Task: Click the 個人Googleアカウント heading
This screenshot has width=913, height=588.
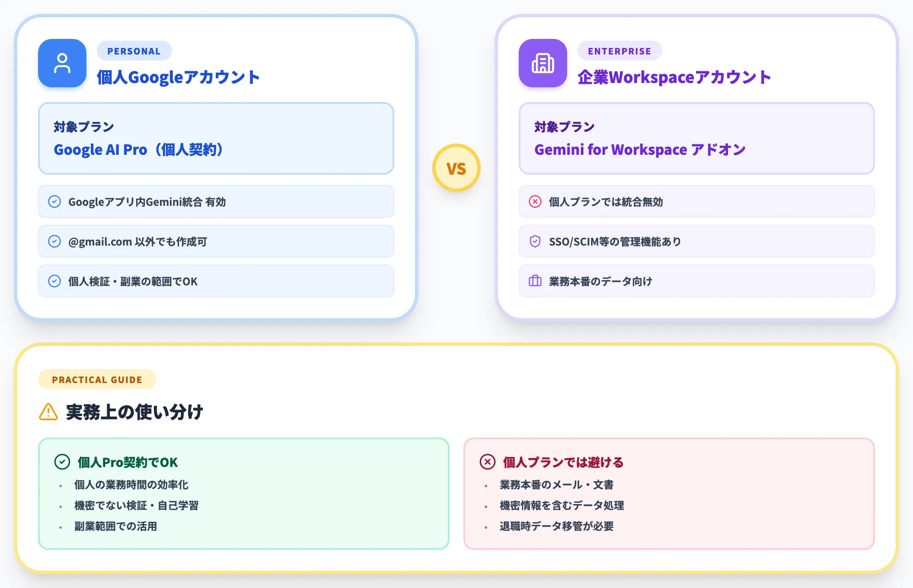Action: [x=178, y=77]
